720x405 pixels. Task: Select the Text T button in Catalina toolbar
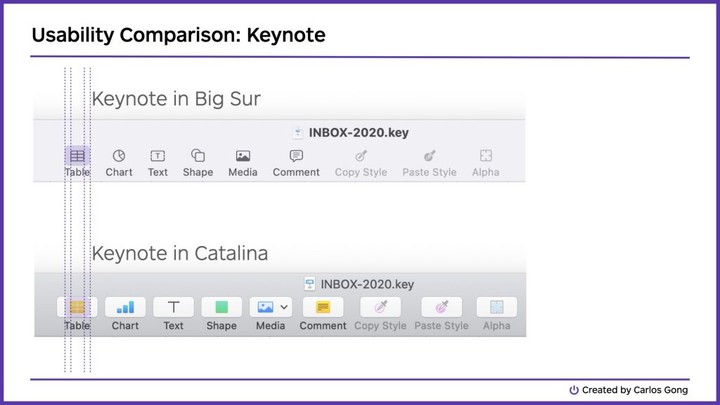[174, 307]
